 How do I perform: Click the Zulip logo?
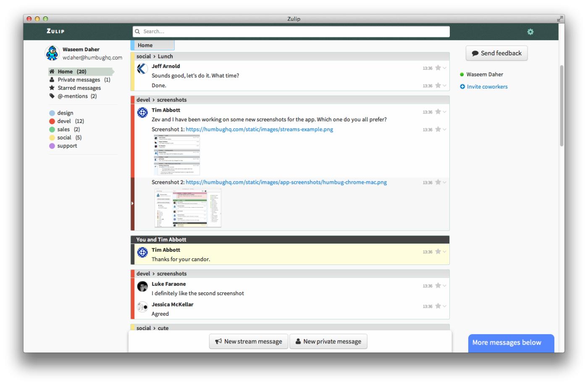pos(55,31)
